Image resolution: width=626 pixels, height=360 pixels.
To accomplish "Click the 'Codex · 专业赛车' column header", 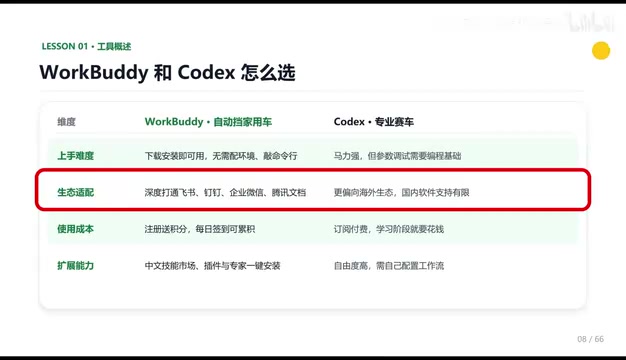I will pos(374,122).
